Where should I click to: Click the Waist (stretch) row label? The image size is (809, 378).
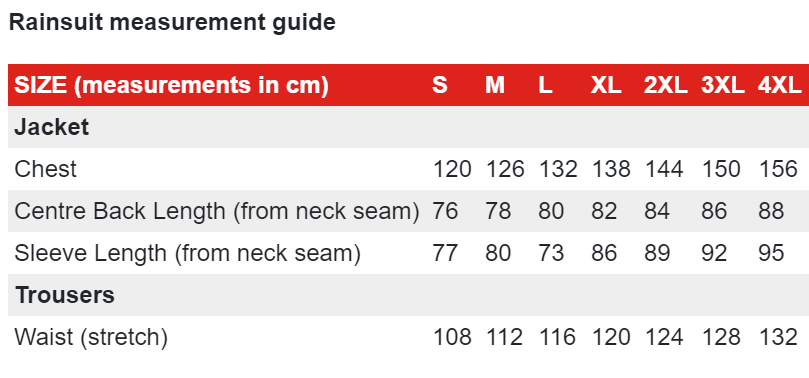(x=91, y=337)
